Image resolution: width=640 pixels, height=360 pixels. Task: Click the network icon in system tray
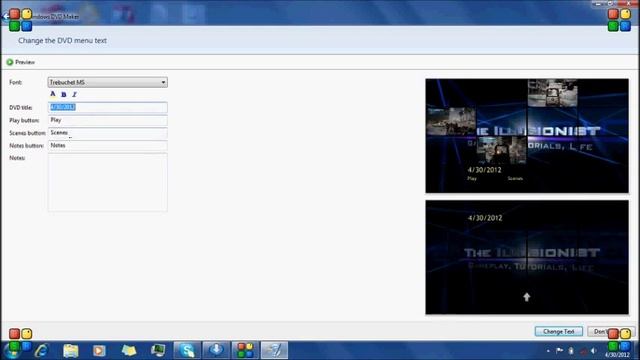coord(583,351)
